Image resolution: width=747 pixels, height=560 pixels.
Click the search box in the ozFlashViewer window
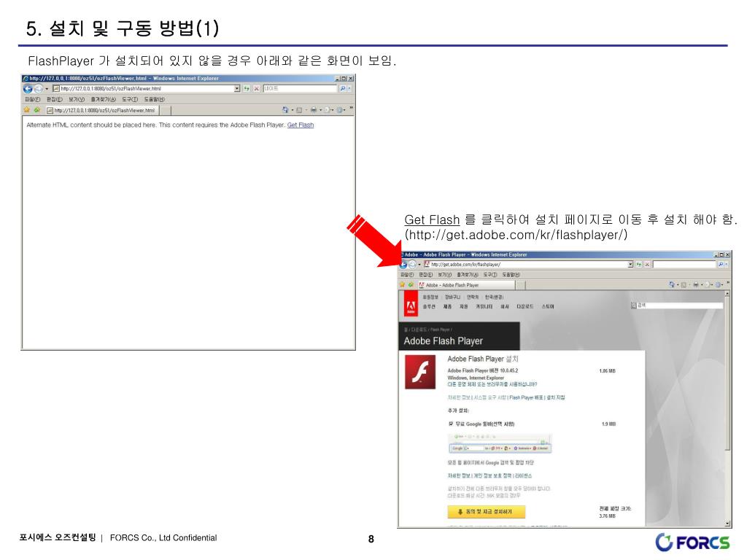coord(300,88)
